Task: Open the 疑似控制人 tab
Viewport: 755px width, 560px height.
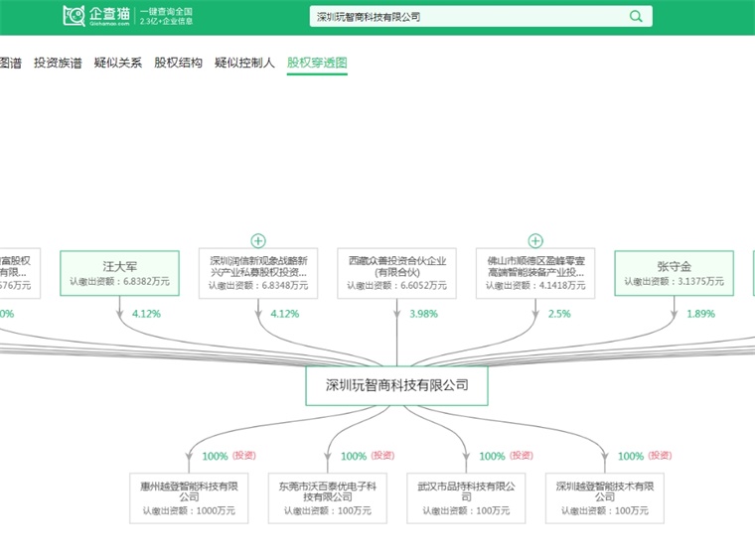Action: click(244, 63)
